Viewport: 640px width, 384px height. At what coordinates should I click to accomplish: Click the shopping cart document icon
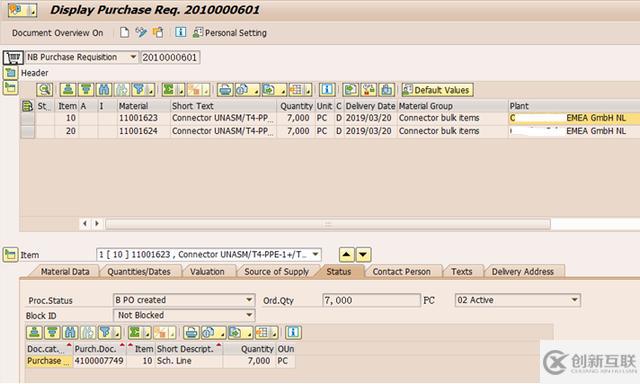[13, 58]
